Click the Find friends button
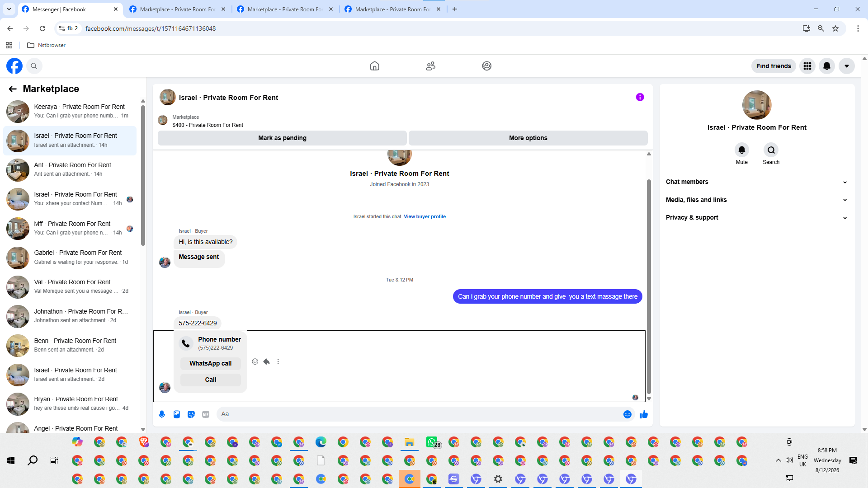 [x=774, y=66]
